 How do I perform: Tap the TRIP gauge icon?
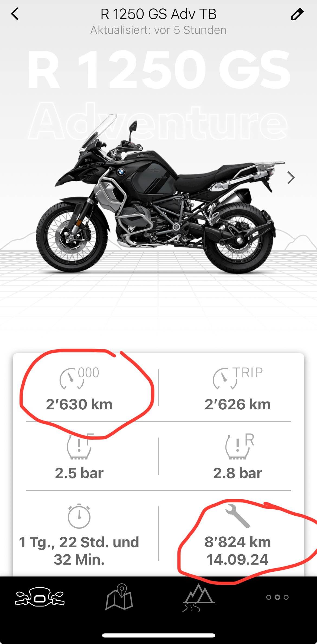[x=238, y=378]
